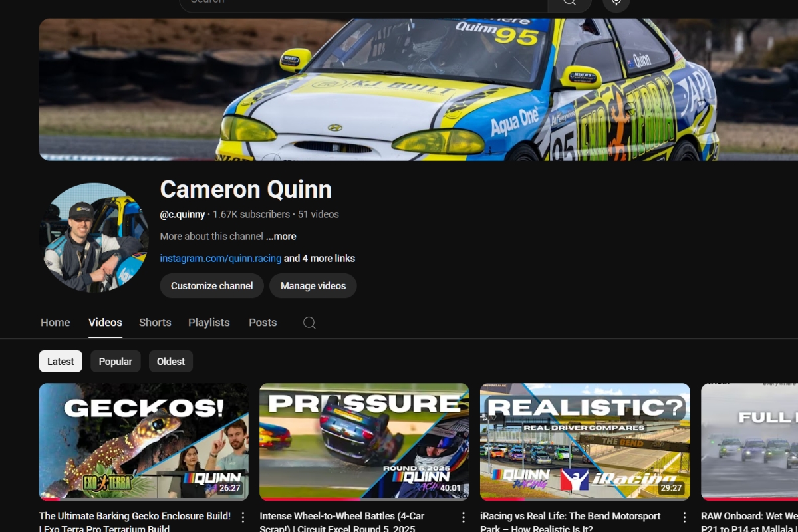Click the channel banner image of race car
The image size is (798, 532).
coord(418,89)
